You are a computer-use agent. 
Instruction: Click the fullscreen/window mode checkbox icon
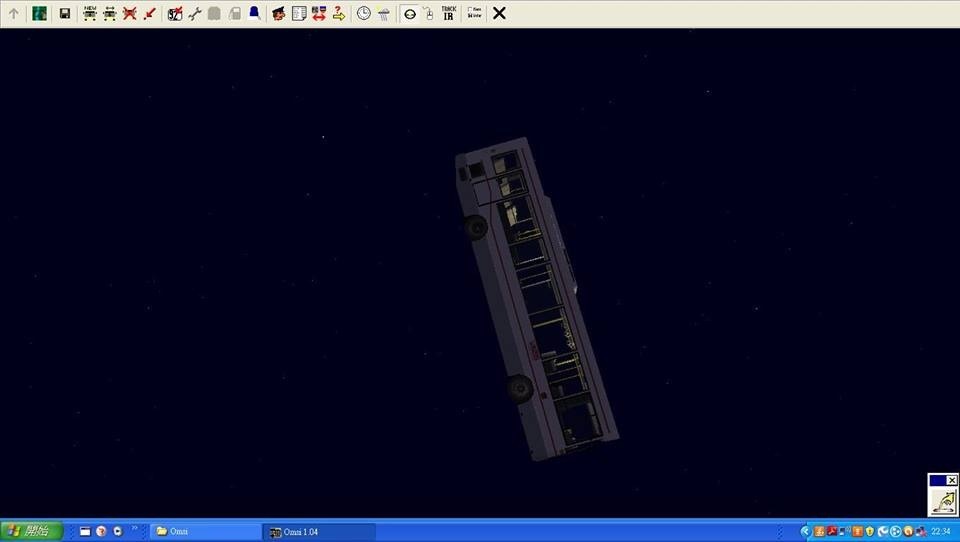tap(474, 13)
